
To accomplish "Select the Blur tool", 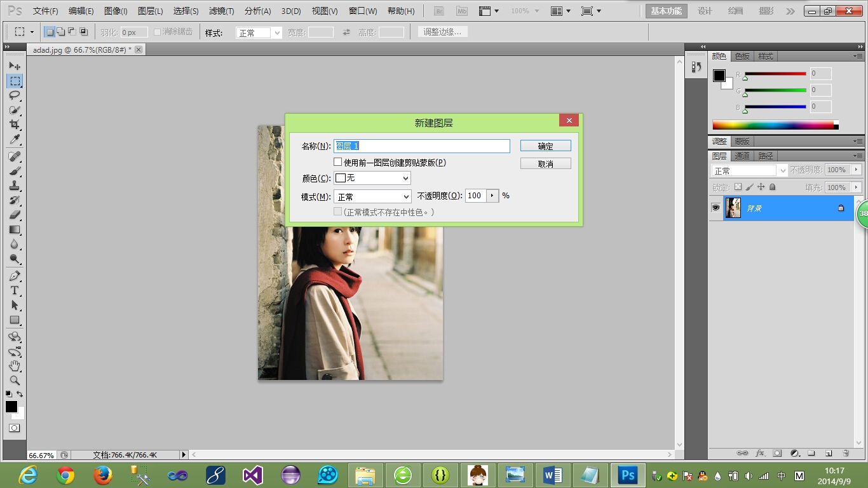I will click(x=15, y=244).
